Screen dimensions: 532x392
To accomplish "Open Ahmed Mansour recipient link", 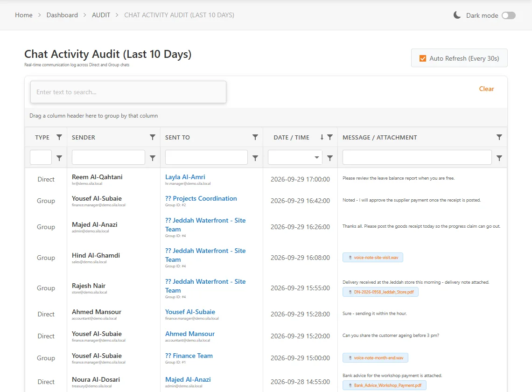I will click(190, 334).
